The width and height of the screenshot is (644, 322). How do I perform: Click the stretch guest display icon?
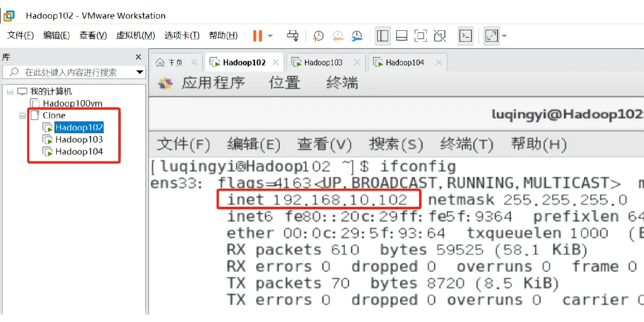[x=491, y=36]
